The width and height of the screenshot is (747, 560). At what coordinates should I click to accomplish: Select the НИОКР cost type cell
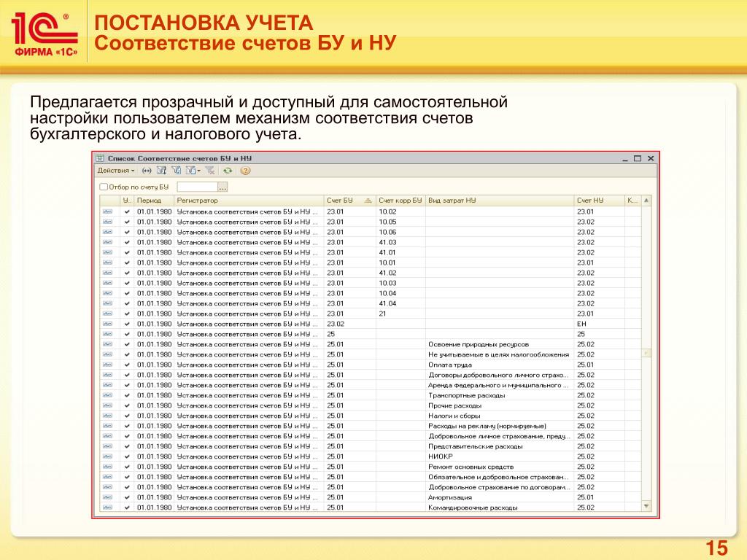click(499, 456)
